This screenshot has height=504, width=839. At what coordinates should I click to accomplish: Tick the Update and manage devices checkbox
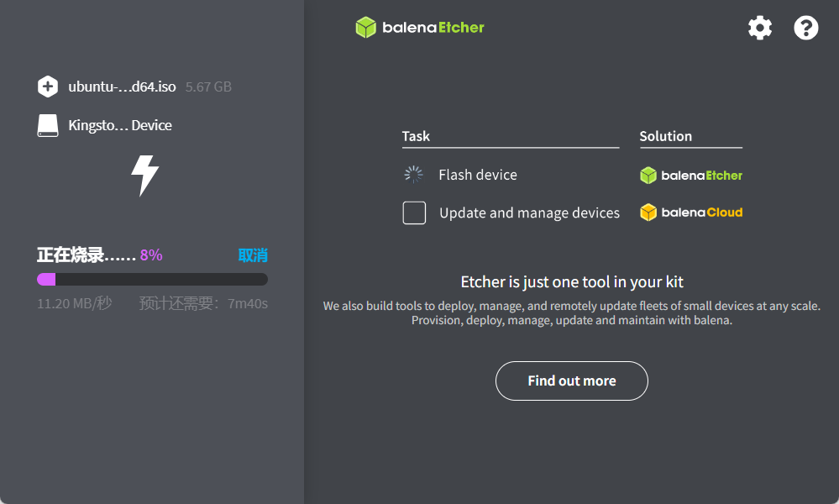point(414,213)
